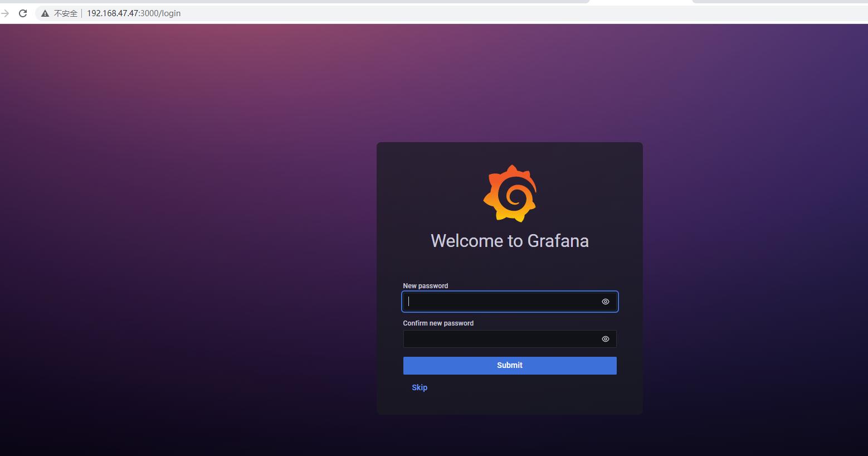
Task: Click the Grafana logo
Action: tap(510, 193)
